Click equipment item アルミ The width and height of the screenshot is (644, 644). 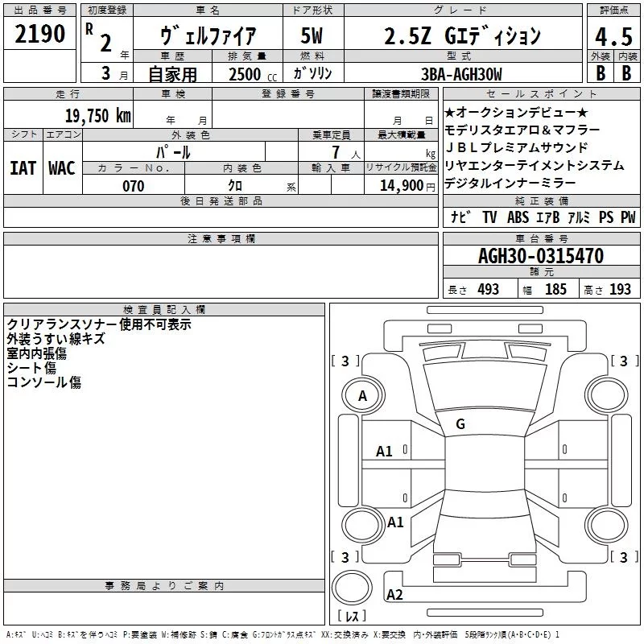coord(579,217)
